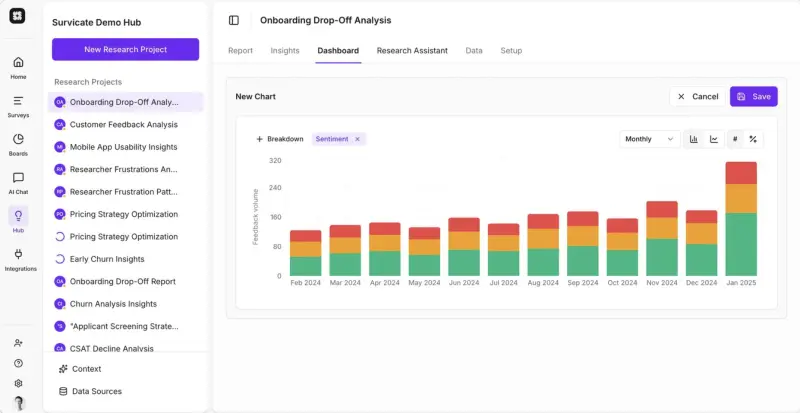Click the Feb 2024 bar in chart
Viewport: 800px width, 413px height.
pos(306,253)
